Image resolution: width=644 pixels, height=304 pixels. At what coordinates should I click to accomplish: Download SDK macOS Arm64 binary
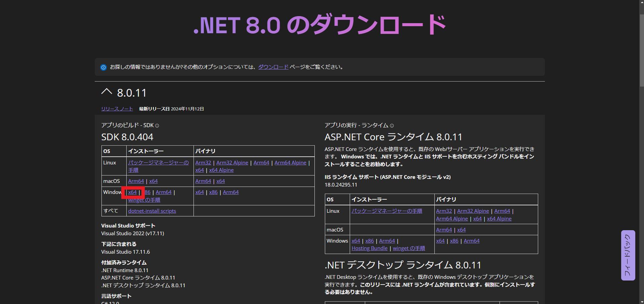(203, 181)
